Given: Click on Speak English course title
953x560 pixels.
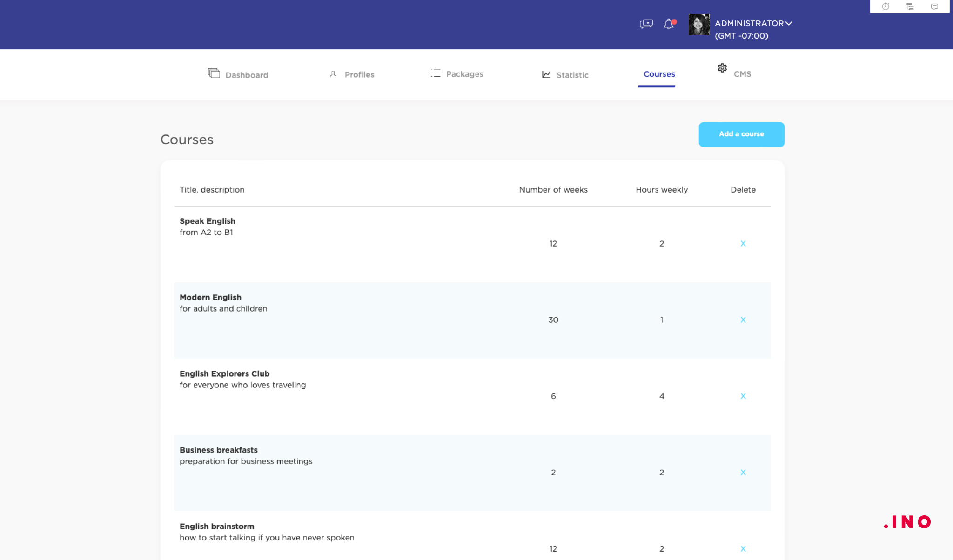Looking at the screenshot, I should (208, 221).
